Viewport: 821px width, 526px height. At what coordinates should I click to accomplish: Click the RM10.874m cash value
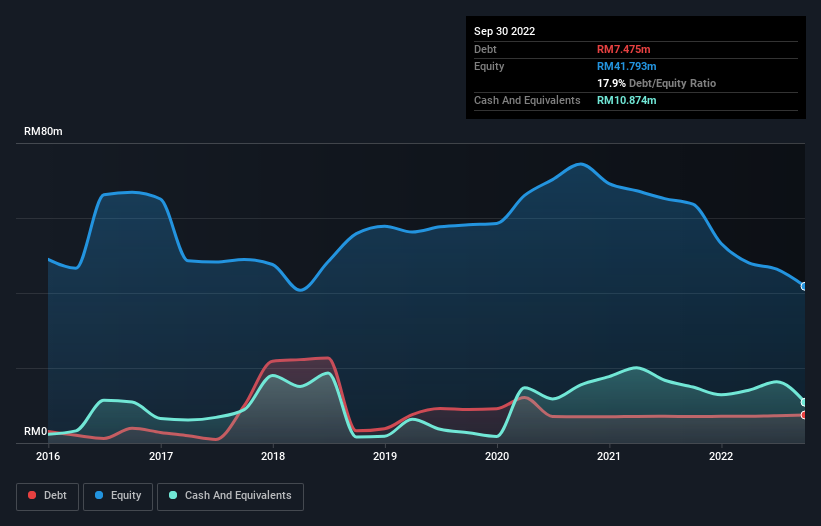click(x=626, y=100)
